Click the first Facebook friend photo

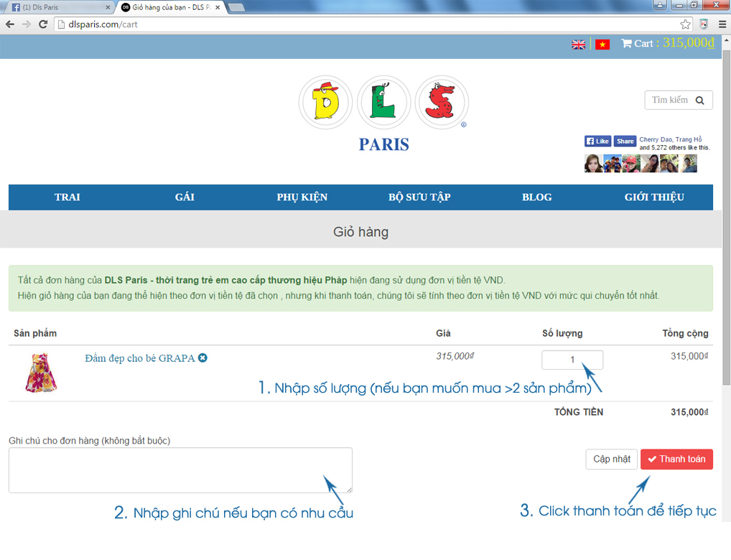click(593, 164)
